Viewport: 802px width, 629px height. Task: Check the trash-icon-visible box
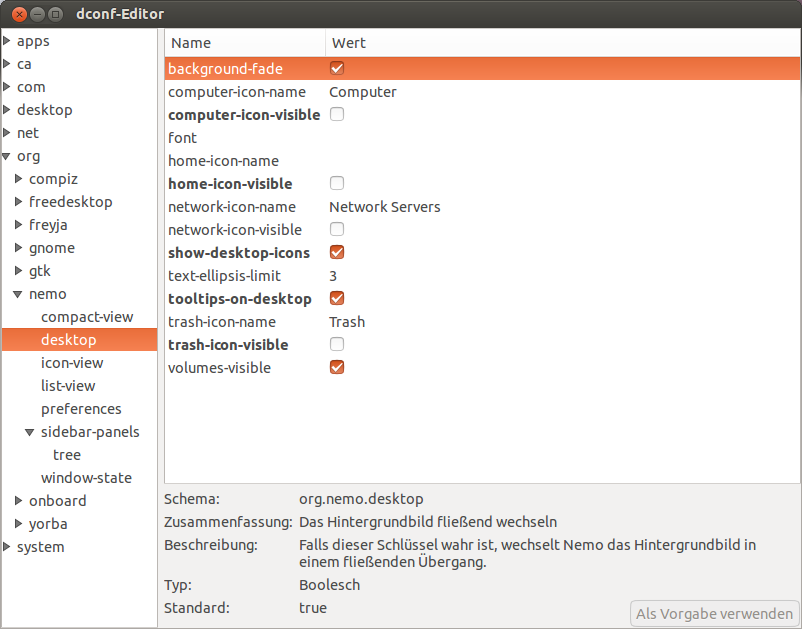(337, 344)
